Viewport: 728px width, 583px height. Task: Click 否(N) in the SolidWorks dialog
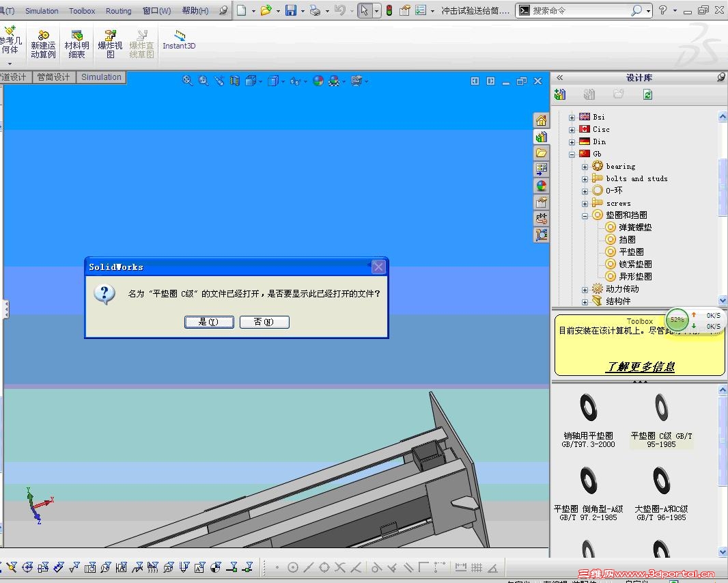coord(264,322)
